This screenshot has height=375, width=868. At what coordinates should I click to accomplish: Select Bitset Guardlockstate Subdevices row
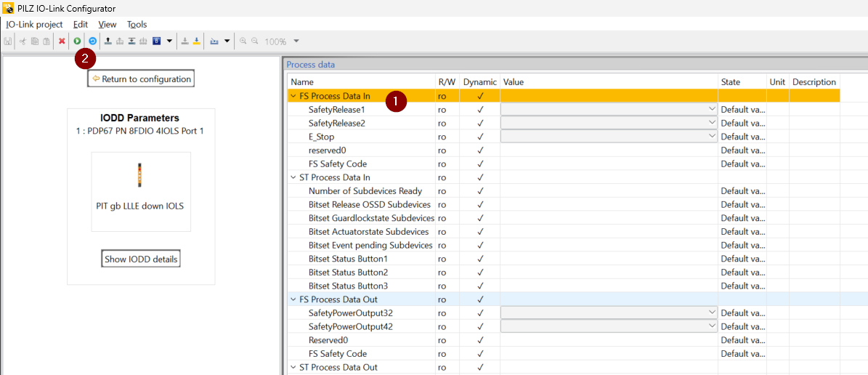coord(564,218)
